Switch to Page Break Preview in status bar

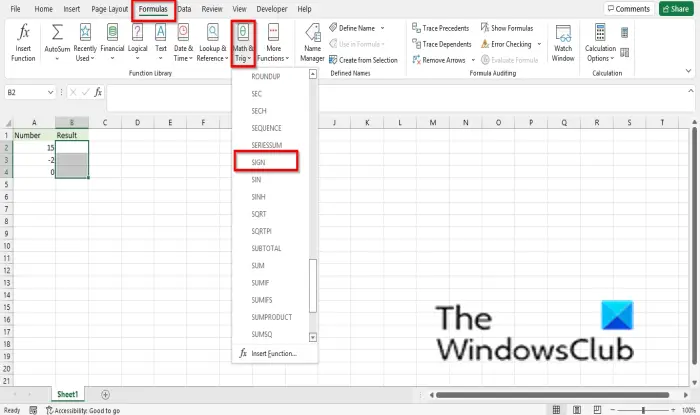597,410
